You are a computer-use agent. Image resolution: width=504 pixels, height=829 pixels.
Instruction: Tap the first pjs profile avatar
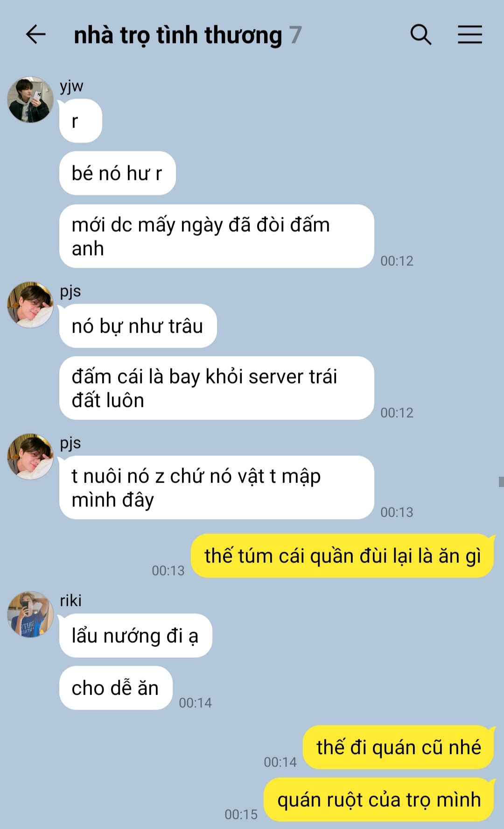click(30, 305)
